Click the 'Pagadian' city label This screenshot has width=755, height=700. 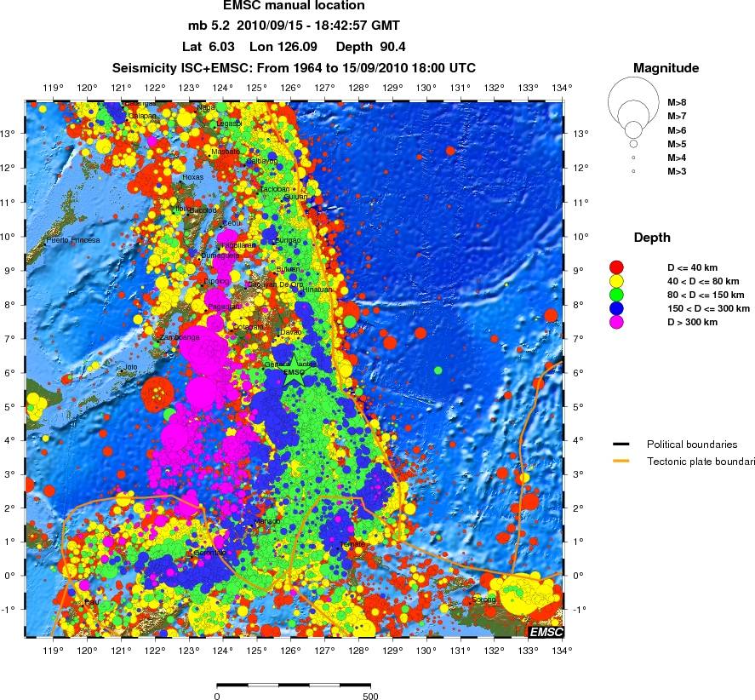tap(223, 307)
